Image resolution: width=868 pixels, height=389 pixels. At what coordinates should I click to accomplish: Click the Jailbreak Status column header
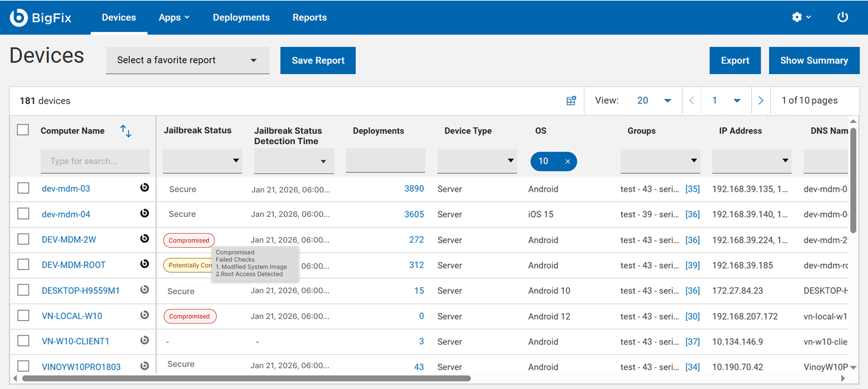click(x=198, y=130)
